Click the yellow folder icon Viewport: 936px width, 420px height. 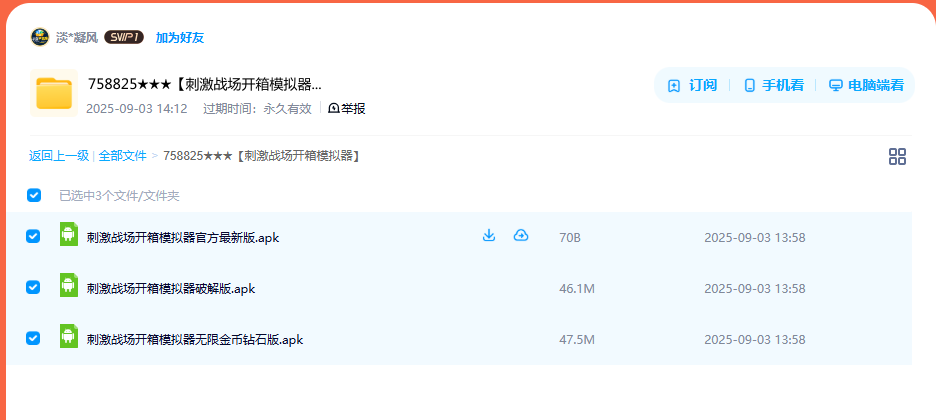(x=54, y=93)
